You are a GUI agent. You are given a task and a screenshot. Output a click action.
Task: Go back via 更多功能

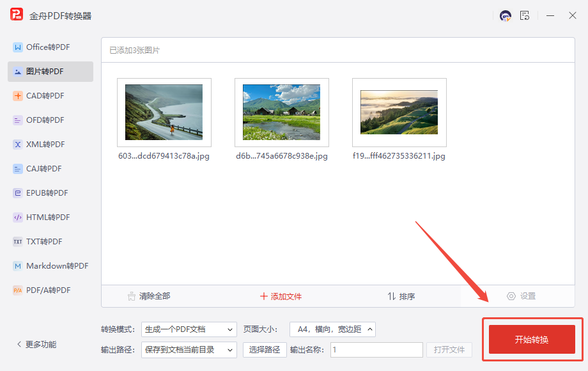(x=37, y=344)
